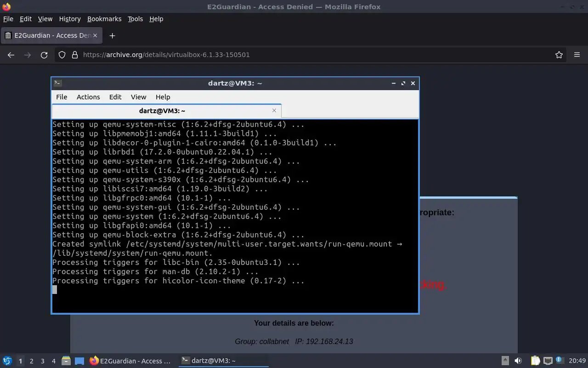Image resolution: width=588 pixels, height=368 pixels.
Task: Open Firefox File menu
Action: pyautogui.click(x=8, y=19)
